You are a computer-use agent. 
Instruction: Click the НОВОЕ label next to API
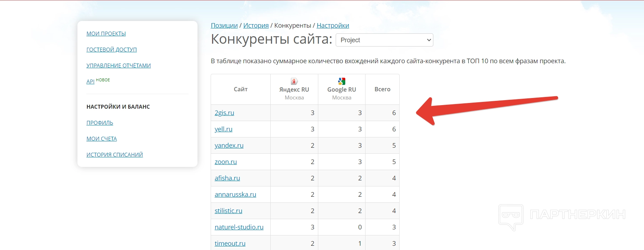coord(103,80)
